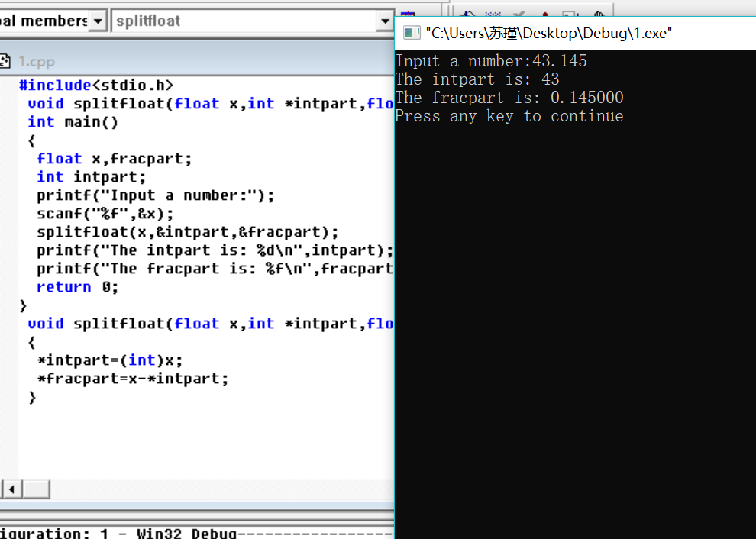Click the 'float x,fracpart;' declaration line
Image resolution: width=756 pixels, height=539 pixels.
tap(115, 159)
